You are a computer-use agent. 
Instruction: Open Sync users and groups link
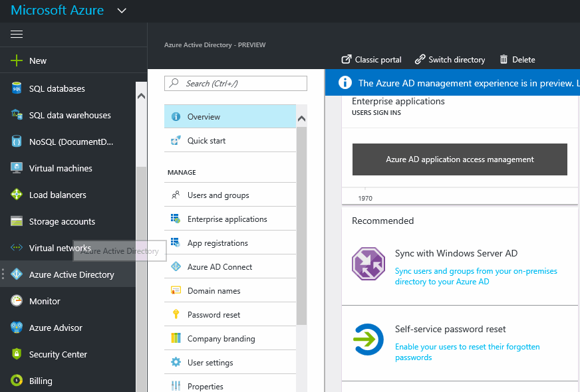pyautogui.click(x=476, y=276)
